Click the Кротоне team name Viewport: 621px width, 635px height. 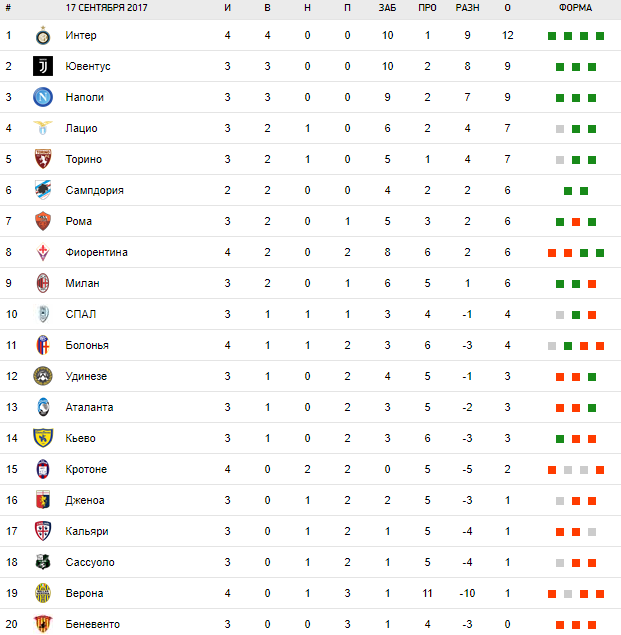(x=86, y=470)
